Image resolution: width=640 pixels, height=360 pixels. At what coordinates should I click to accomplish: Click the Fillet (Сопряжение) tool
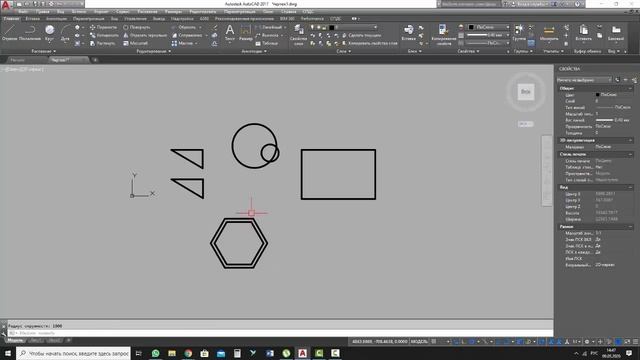(187, 35)
